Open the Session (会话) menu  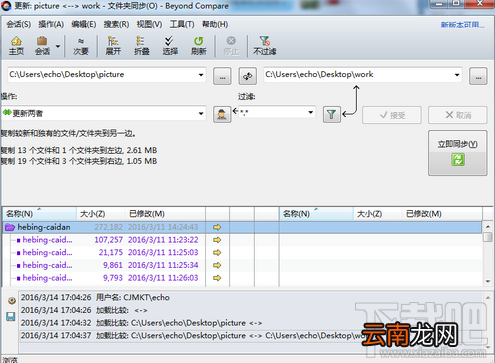pyautogui.click(x=19, y=24)
